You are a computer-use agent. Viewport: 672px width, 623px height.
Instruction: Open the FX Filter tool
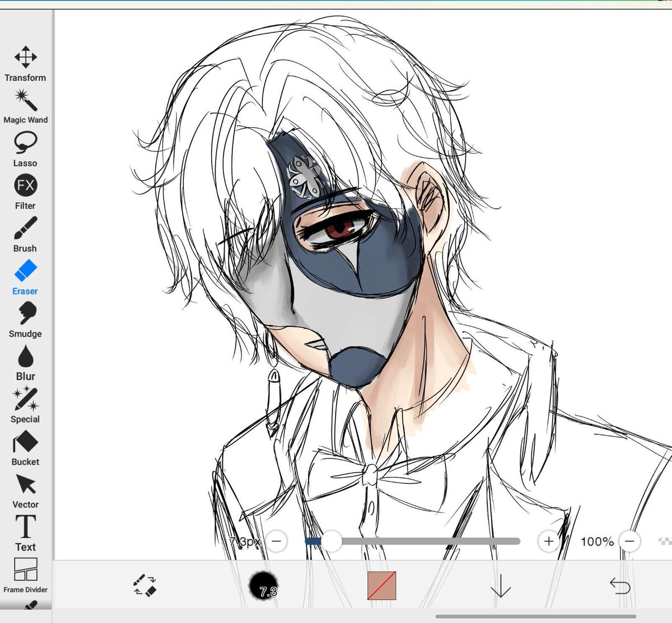click(25, 192)
